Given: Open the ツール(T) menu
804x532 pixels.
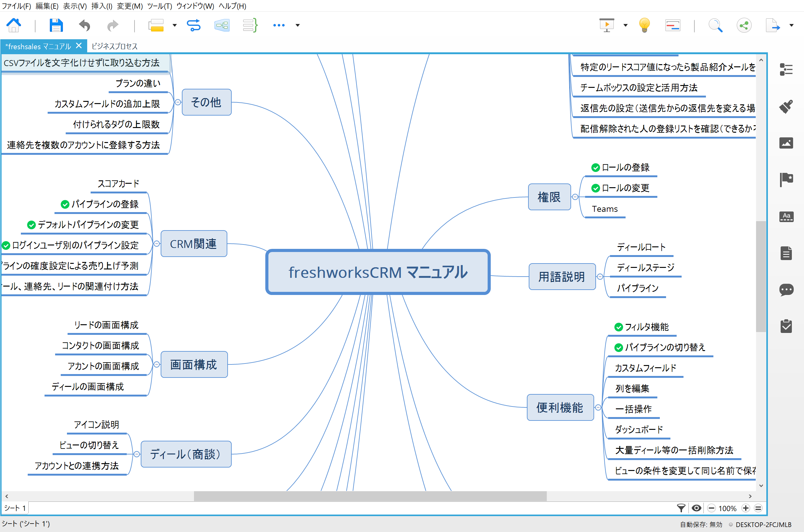Looking at the screenshot, I should pyautogui.click(x=159, y=6).
